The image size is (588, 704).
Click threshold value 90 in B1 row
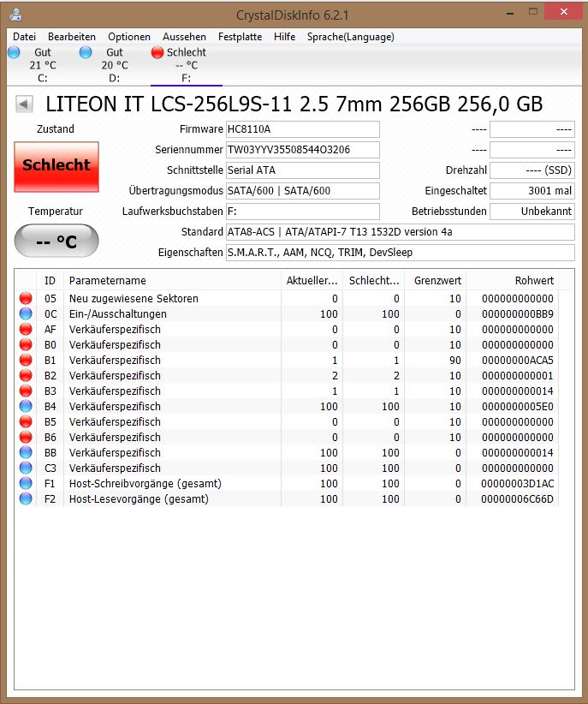pos(455,361)
